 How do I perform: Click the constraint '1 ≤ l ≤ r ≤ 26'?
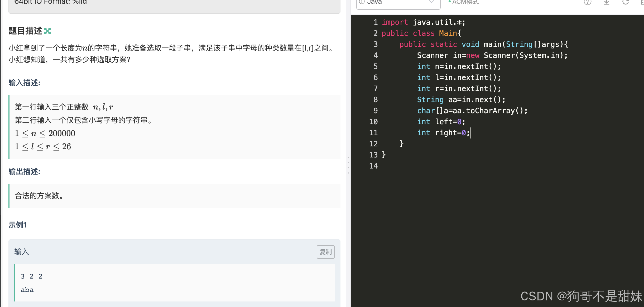point(43,146)
